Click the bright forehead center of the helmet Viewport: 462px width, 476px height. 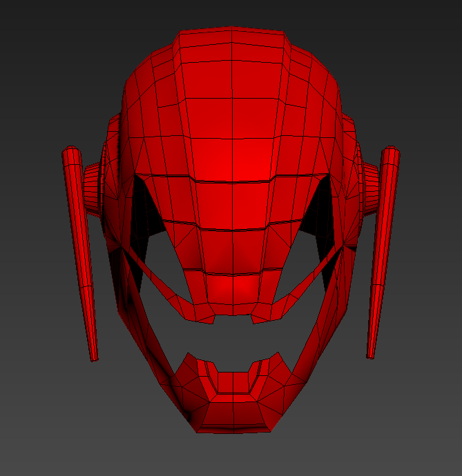pyautogui.click(x=233, y=159)
